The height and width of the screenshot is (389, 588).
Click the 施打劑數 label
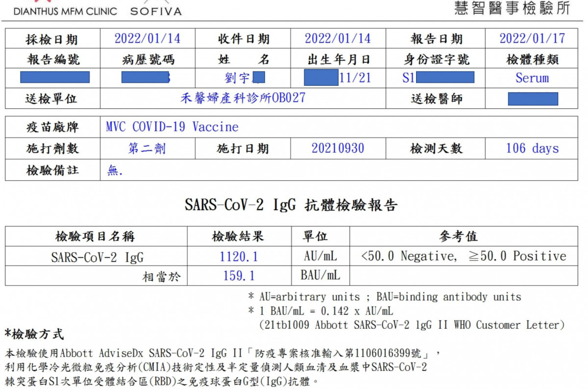pyautogui.click(x=52, y=148)
